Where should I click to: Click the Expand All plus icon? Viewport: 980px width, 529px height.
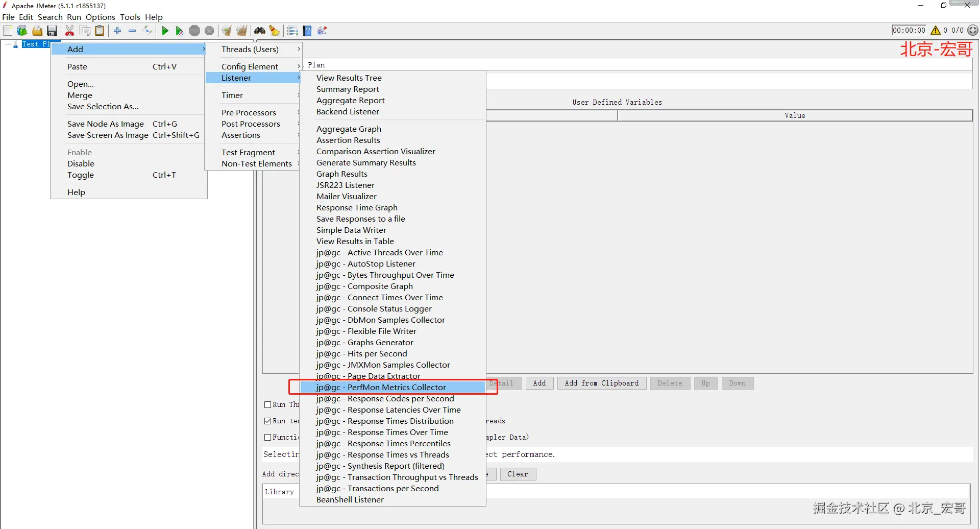[x=117, y=31]
